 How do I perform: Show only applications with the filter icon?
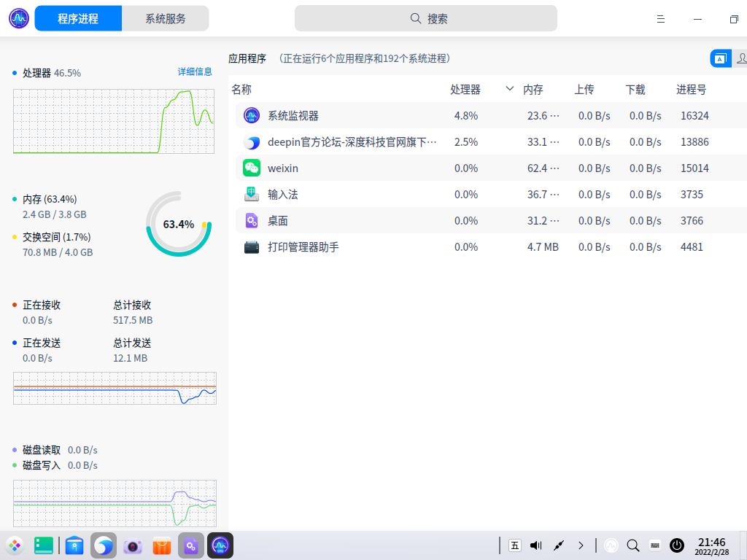(720, 59)
